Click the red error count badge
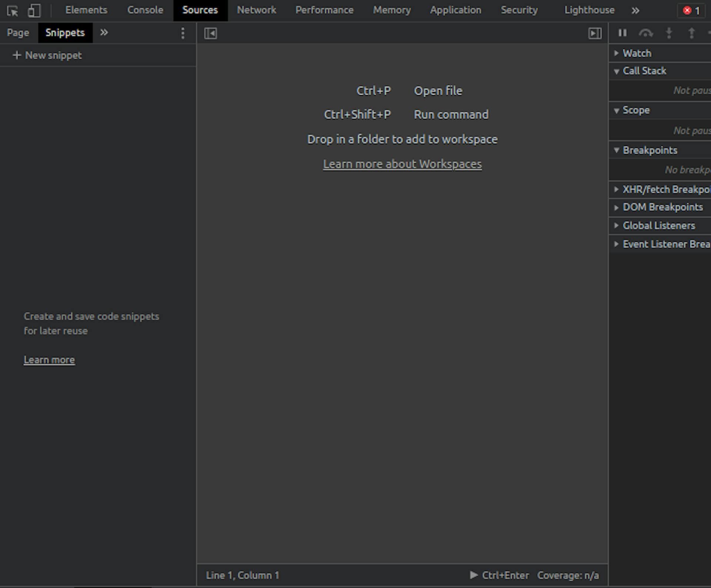The width and height of the screenshot is (711, 588). [x=691, y=11]
